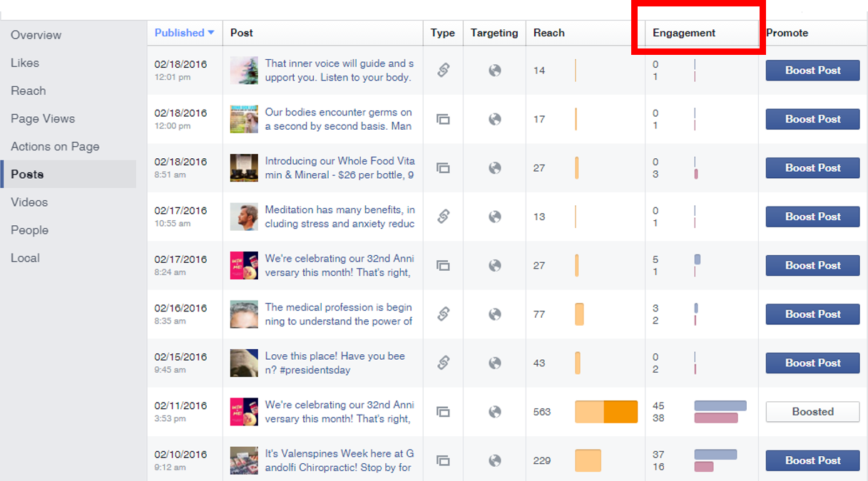Boost the Valenspines Week post
Viewport: 868px width, 481px height.
(812, 460)
